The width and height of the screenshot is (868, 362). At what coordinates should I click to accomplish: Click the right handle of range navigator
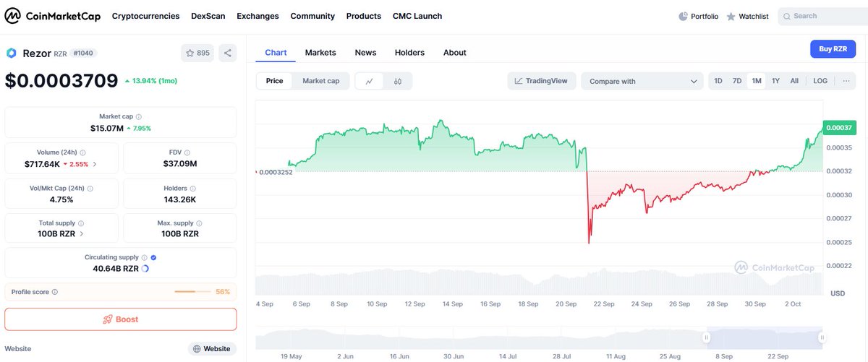click(822, 337)
